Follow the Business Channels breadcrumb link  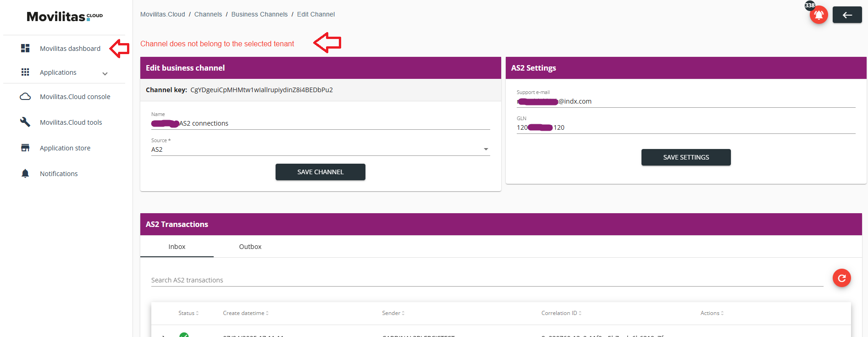tap(260, 14)
